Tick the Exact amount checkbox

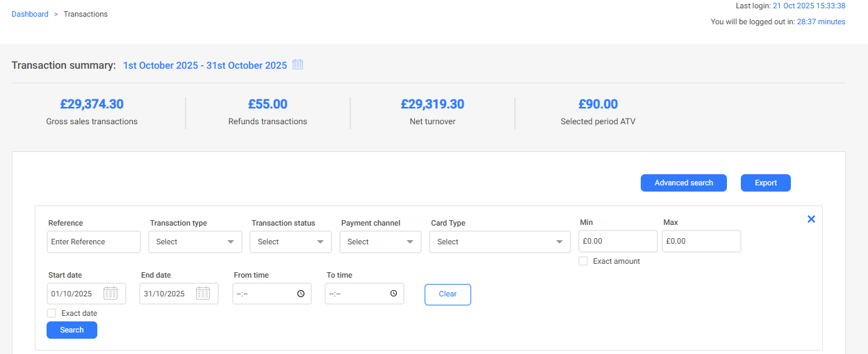pyautogui.click(x=584, y=261)
